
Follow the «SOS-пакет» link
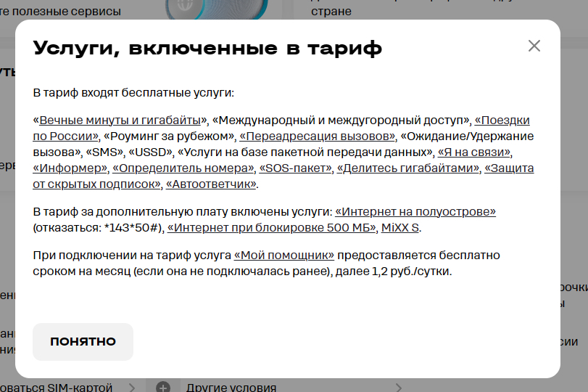(296, 168)
